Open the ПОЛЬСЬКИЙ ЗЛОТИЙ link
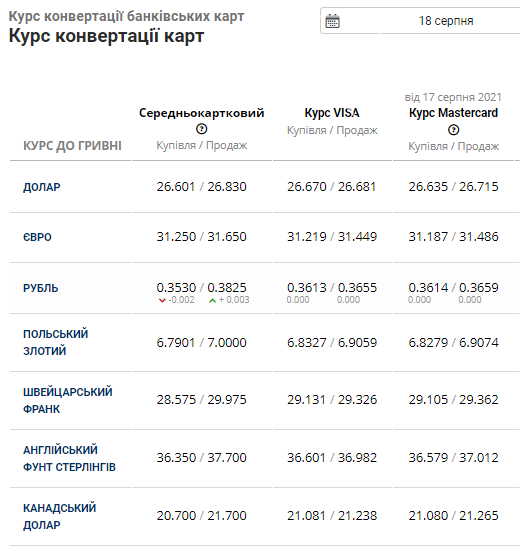Screen dimensions: 520x551 [x=56, y=342]
